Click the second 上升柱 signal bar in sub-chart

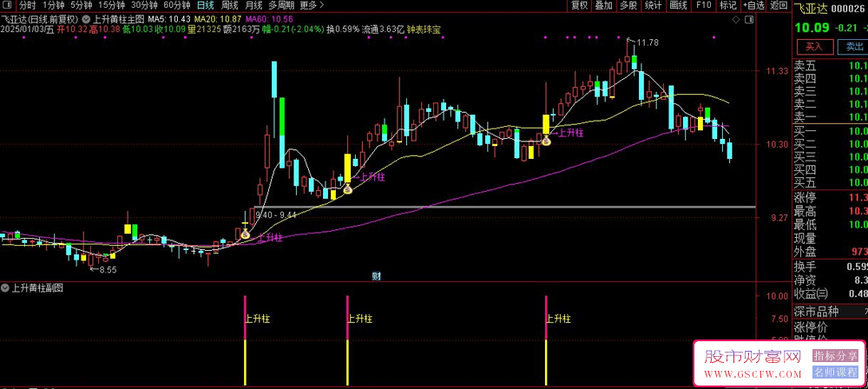[347, 340]
